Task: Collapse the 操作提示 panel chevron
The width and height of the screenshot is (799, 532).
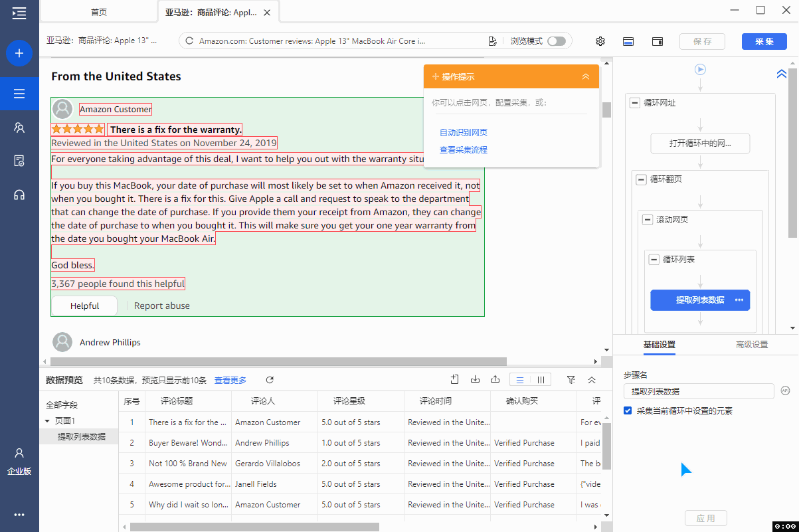Action: pyautogui.click(x=586, y=77)
